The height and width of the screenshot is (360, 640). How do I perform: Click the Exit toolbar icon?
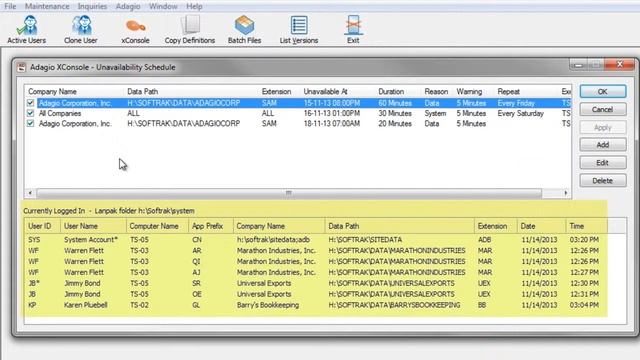[x=353, y=29]
